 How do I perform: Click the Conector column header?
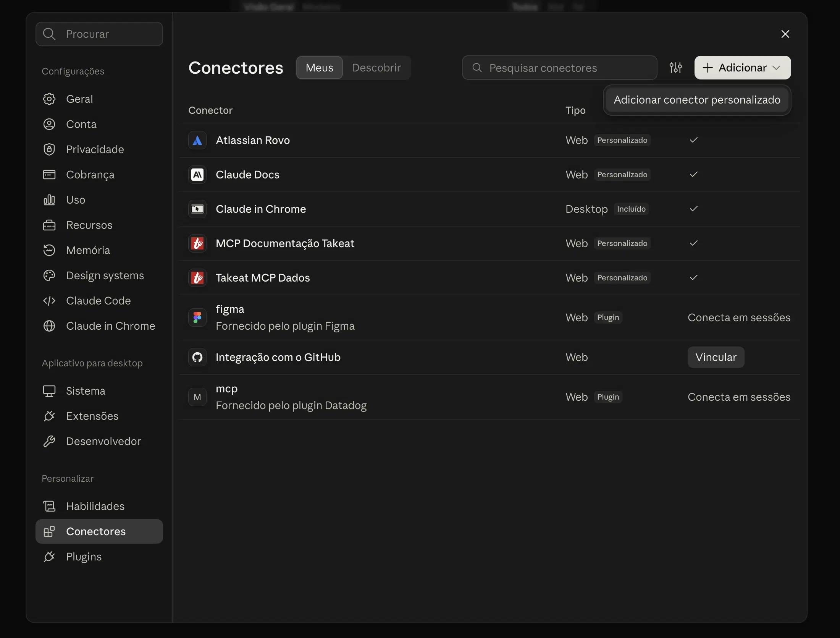210,110
